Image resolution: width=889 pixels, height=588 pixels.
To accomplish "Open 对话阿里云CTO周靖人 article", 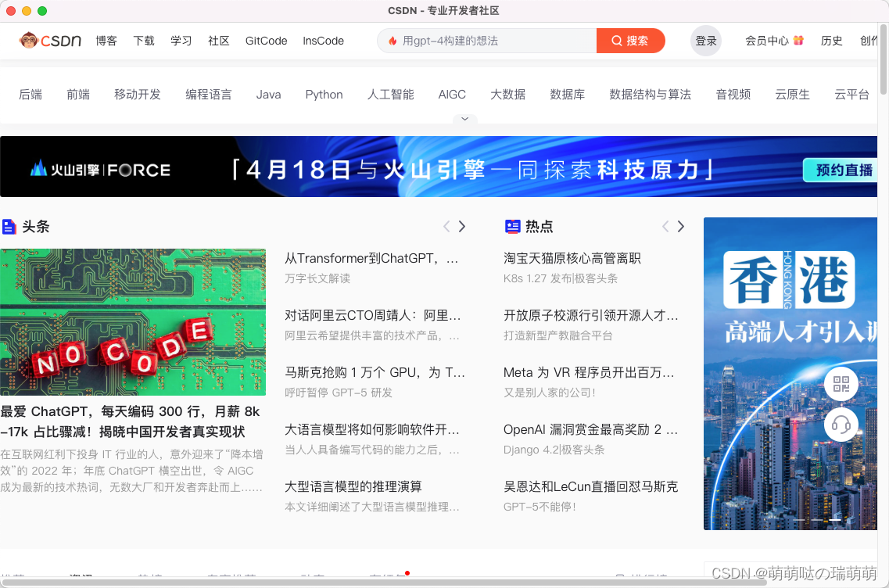I will click(372, 316).
